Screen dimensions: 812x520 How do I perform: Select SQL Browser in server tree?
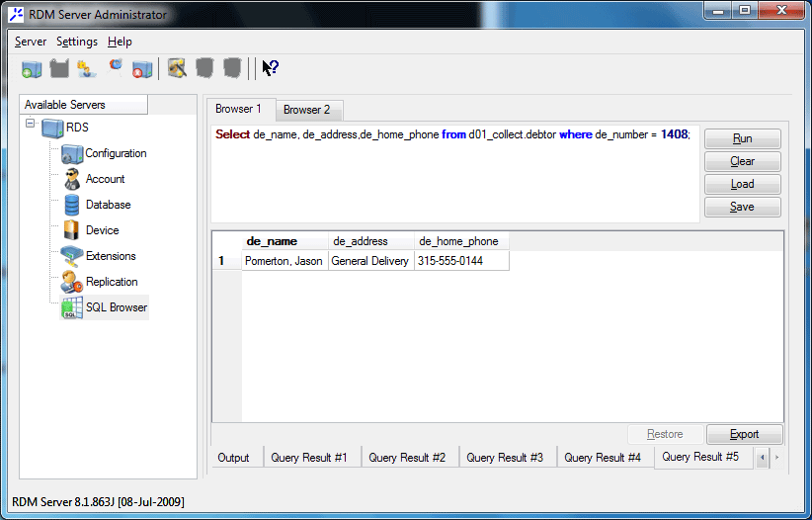pyautogui.click(x=104, y=307)
